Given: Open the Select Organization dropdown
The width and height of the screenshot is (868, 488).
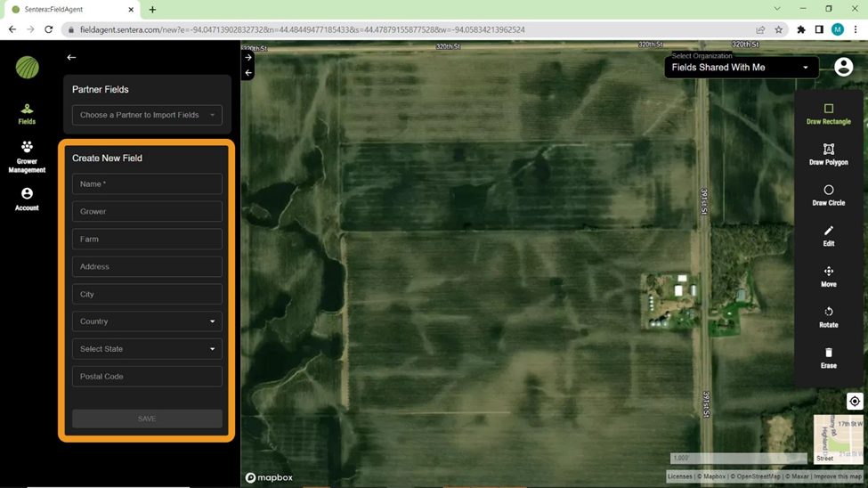Looking at the screenshot, I should pos(741,68).
